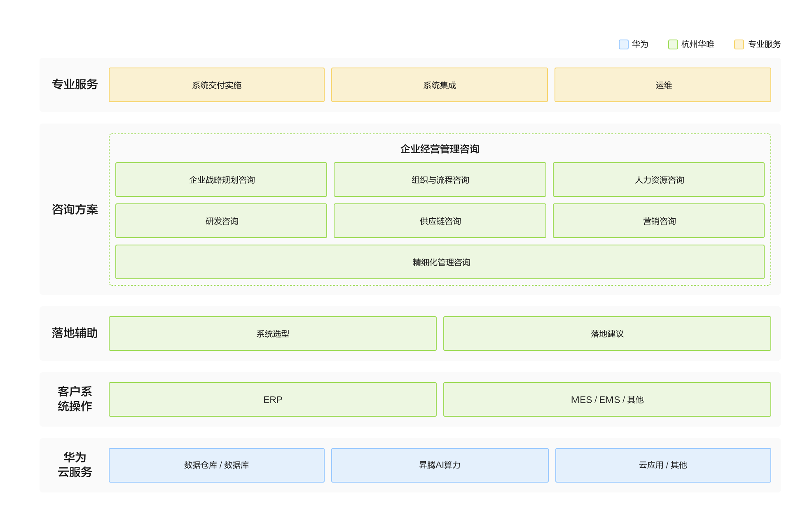
Task: Click the blue 华为 legend swatch
Action: (623, 44)
